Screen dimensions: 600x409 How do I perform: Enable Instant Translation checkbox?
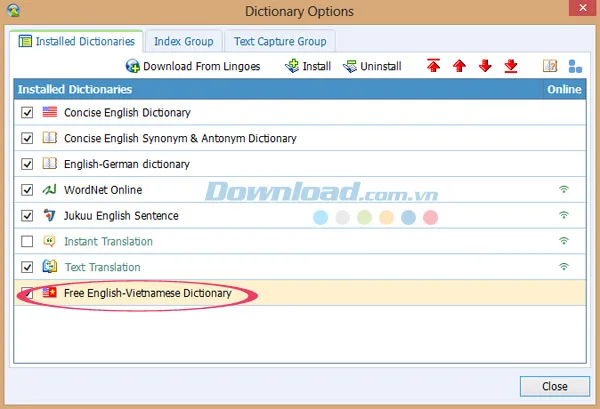[x=27, y=241]
